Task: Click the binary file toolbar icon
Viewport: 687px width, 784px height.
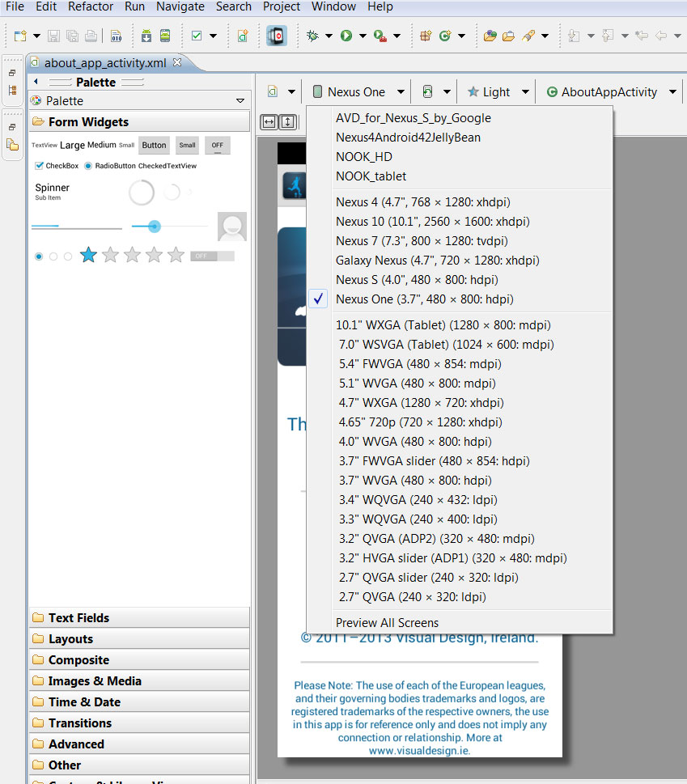Action: point(117,36)
